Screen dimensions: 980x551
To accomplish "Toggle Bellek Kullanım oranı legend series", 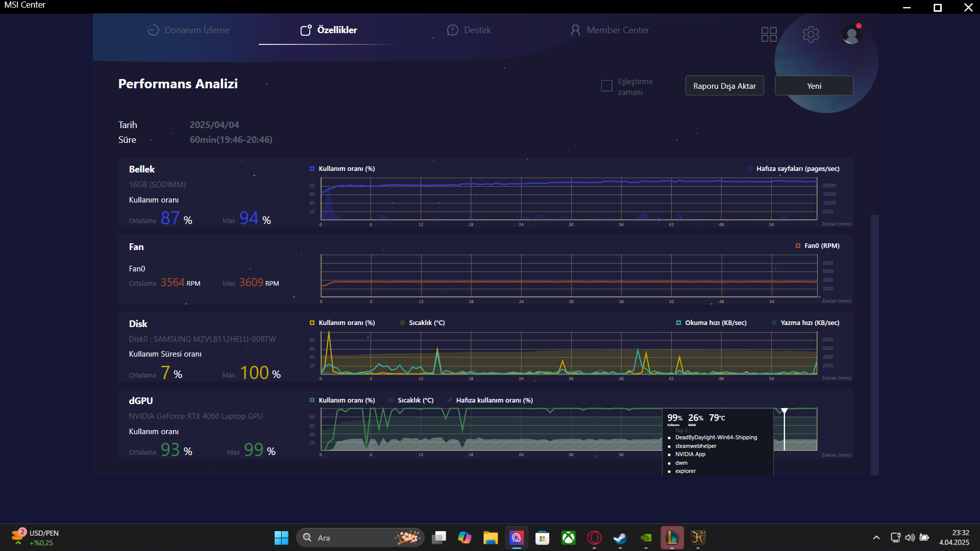I will (341, 169).
